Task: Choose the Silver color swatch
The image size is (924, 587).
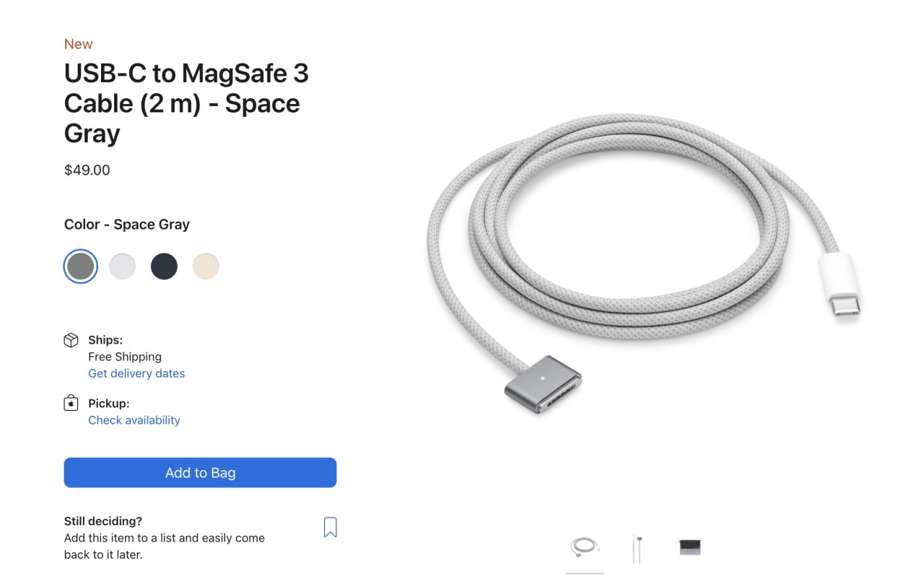Action: (122, 266)
